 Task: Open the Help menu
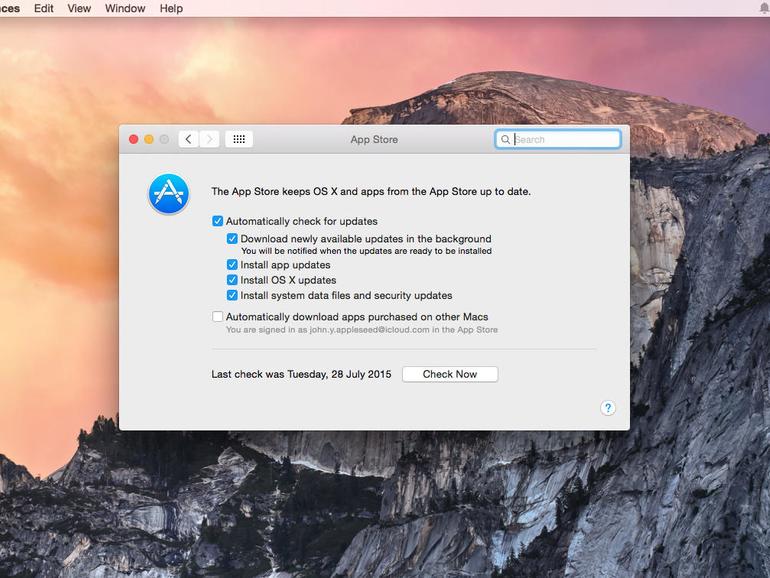[x=171, y=8]
